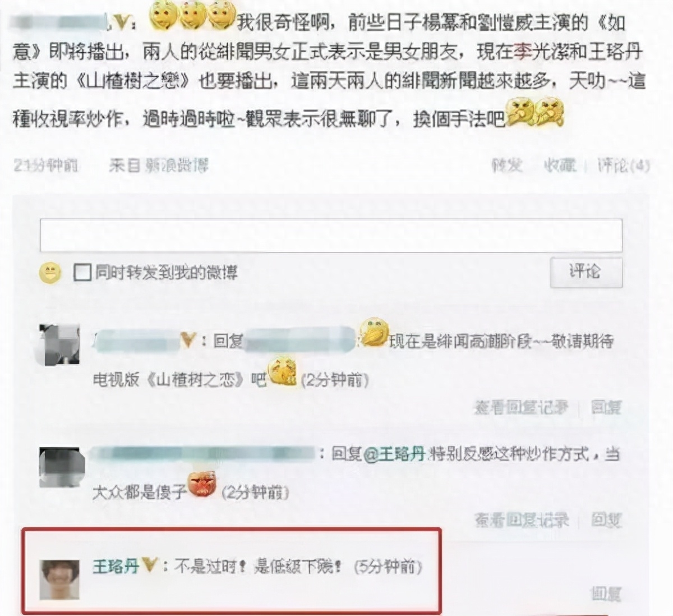Click 收藏 link under the post
Image resolution: width=673 pixels, height=616 pixels.
pyautogui.click(x=560, y=165)
